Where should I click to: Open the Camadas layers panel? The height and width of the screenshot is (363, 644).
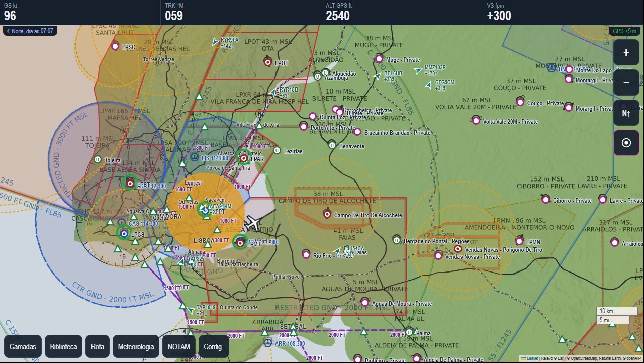(x=23, y=347)
